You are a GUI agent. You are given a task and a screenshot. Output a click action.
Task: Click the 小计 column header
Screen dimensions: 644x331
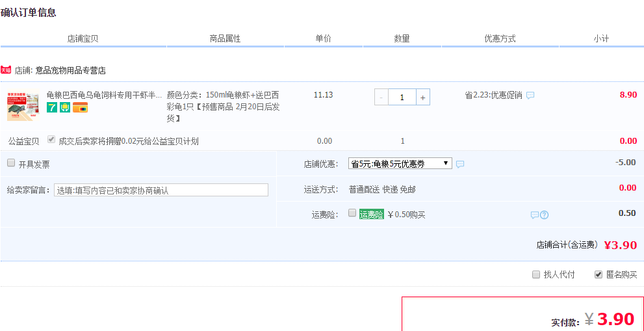click(x=601, y=39)
